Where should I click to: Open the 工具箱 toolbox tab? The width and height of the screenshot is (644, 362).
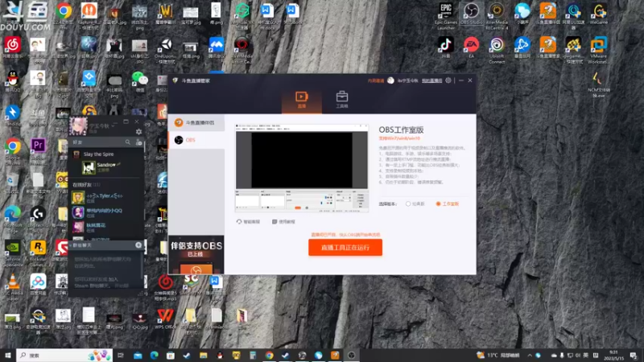341,100
